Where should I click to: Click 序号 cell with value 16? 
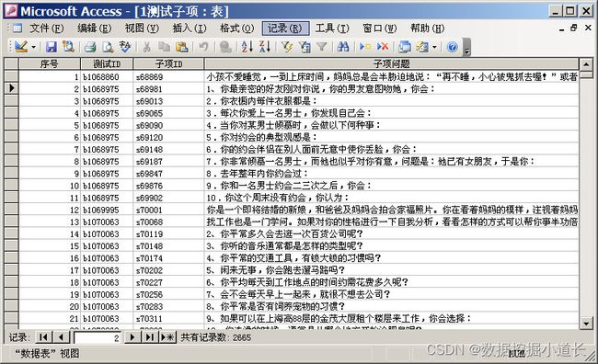pos(50,258)
